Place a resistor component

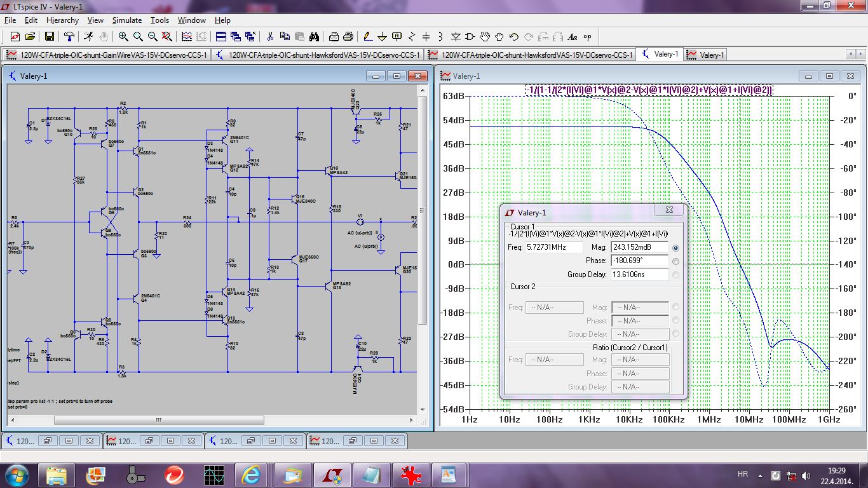point(412,37)
